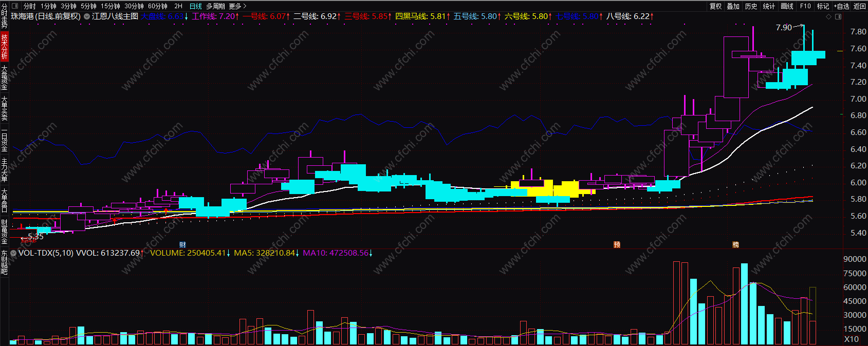Viewport: 868px width, 346px height.
Task: Switch to the 1分钟 period tab
Action: 48,6
